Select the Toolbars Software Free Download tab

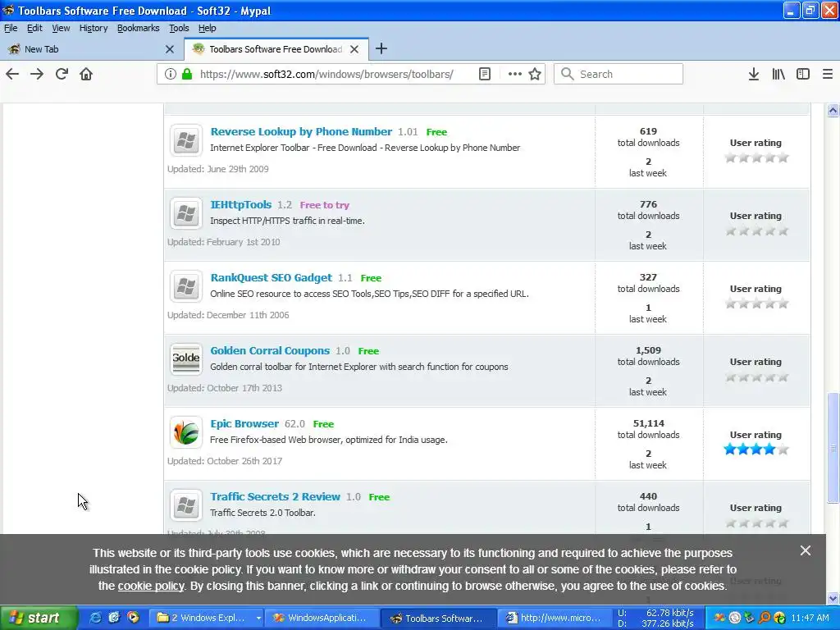(x=276, y=49)
